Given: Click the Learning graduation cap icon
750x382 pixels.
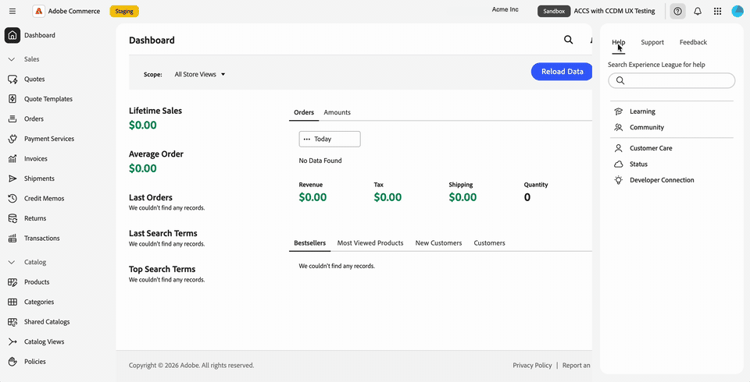Looking at the screenshot, I should (618, 111).
